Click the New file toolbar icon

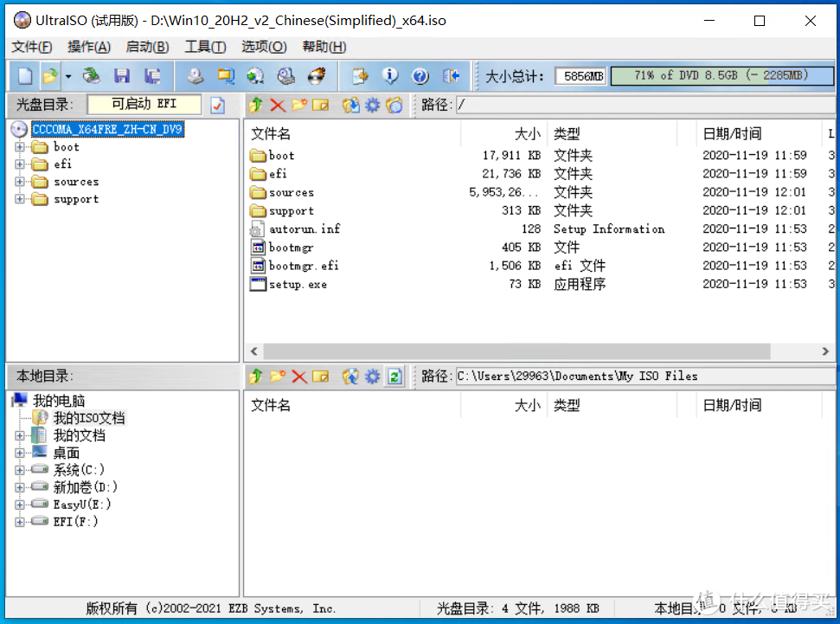[x=25, y=76]
